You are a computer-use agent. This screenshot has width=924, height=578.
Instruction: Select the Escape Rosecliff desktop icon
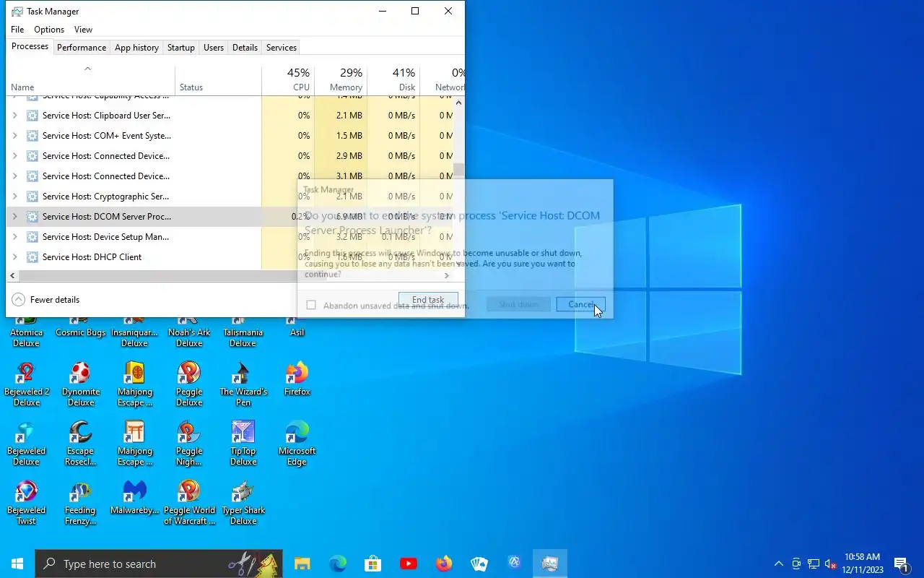point(80,444)
